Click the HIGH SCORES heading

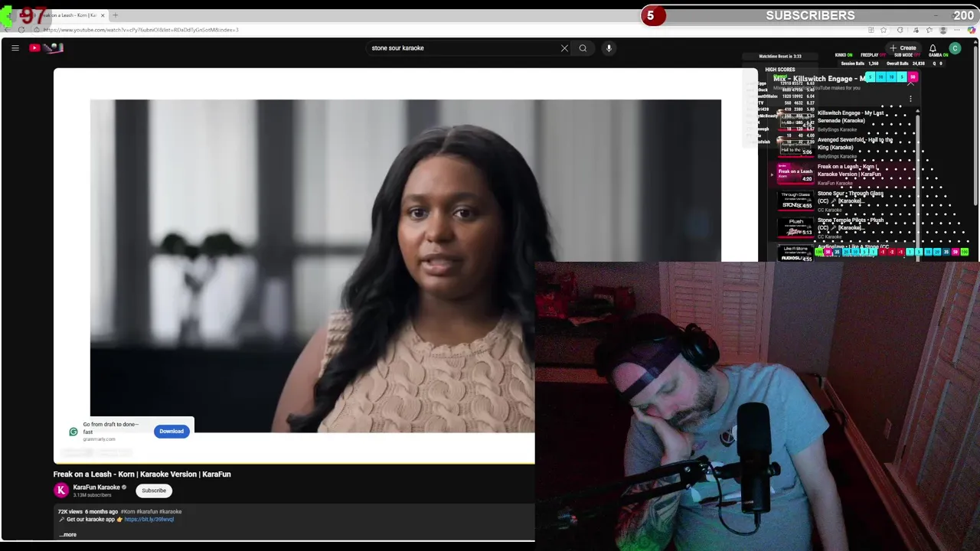[780, 70]
